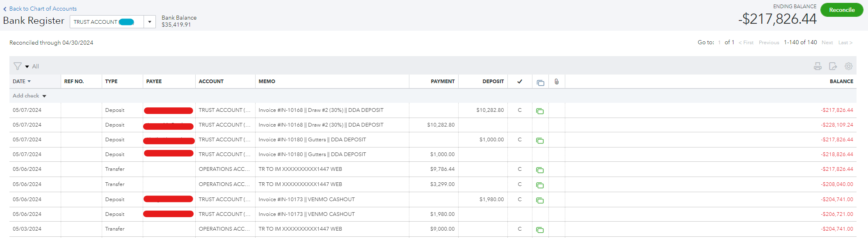The width and height of the screenshot is (868, 238).
Task: Open the TRUST ACCOUNT selector dropdown arrow
Action: tap(150, 22)
